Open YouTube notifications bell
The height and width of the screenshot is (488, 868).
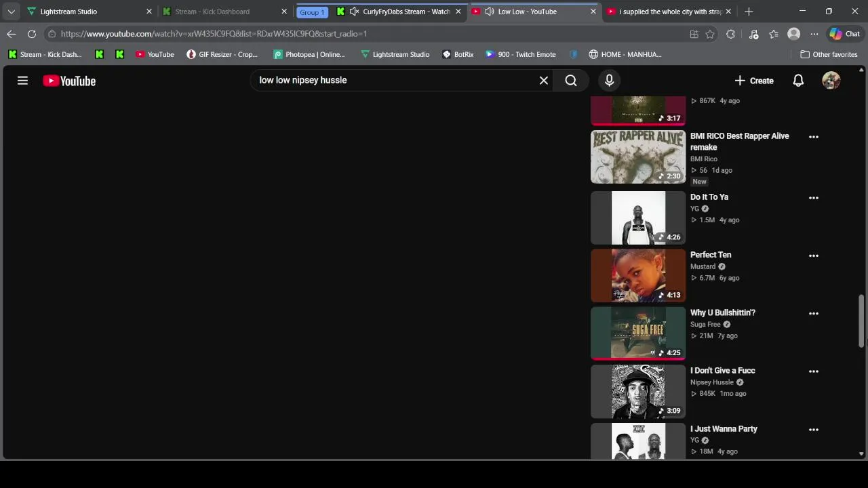[798, 81]
